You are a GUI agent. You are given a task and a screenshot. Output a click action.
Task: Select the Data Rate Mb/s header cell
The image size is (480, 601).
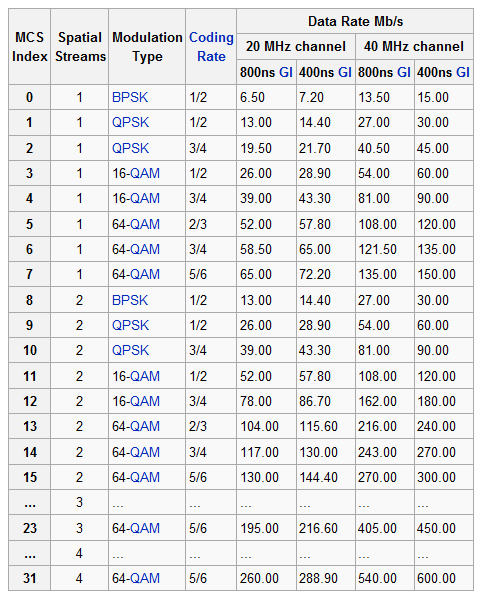point(355,21)
